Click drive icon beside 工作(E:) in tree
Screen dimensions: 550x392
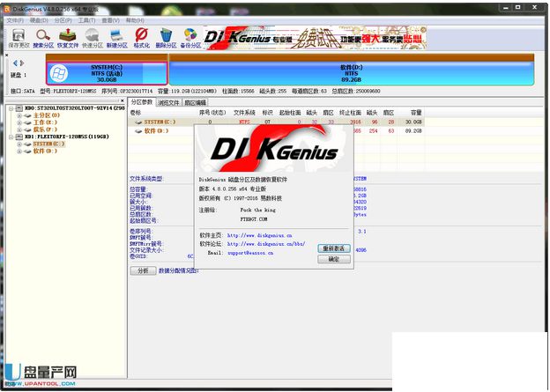click(x=27, y=122)
